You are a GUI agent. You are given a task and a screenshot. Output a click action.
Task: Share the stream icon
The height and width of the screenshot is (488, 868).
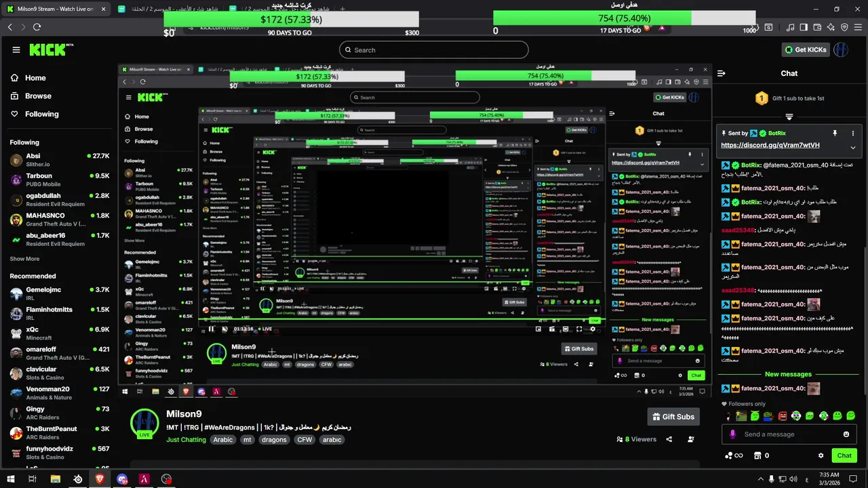pos(669,439)
